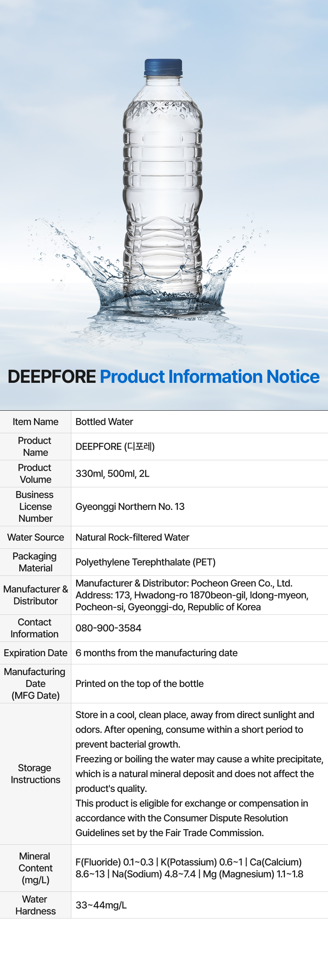Click the 'Water Source' row label
328x980 pixels.
click(x=35, y=537)
